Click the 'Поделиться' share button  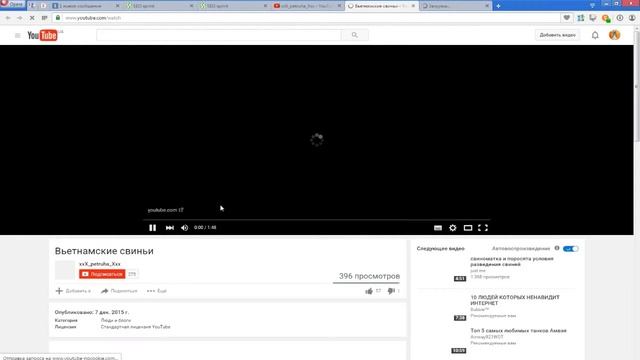click(119, 291)
